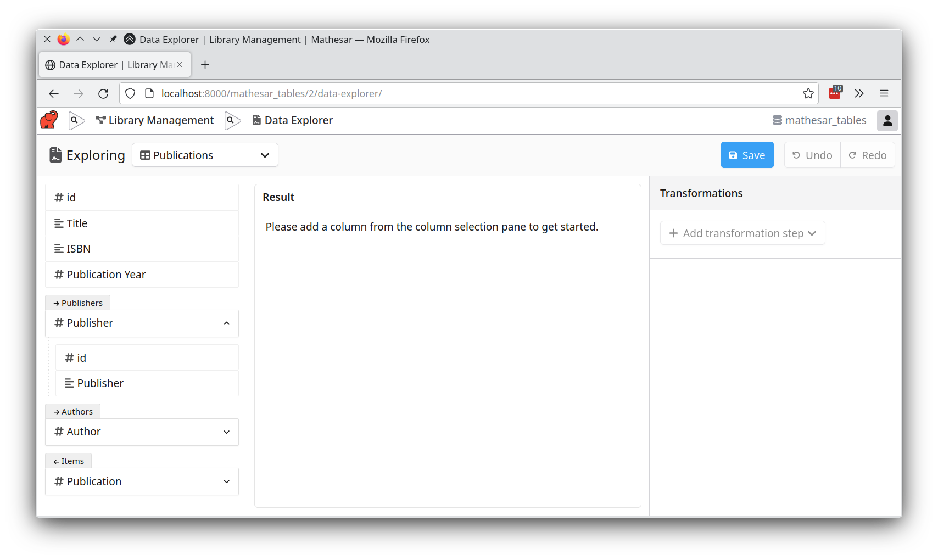Reload the current page

pos(103,93)
